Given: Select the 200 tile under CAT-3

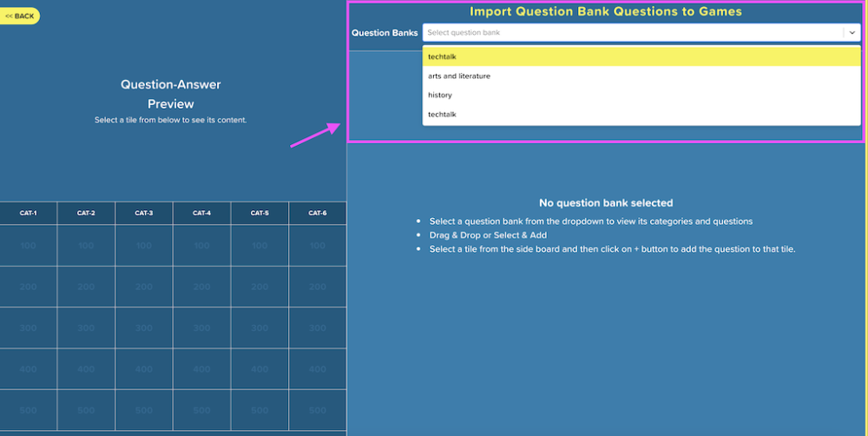Looking at the screenshot, I should pos(144,287).
